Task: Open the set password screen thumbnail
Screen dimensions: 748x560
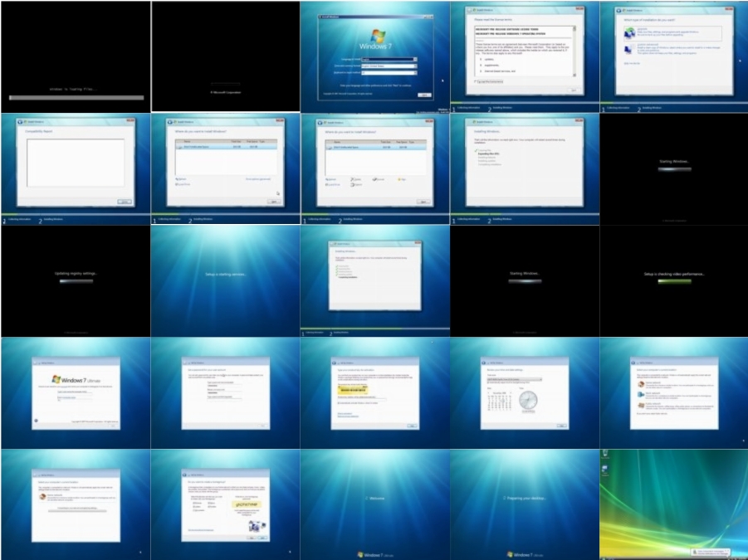Action: pos(226,392)
